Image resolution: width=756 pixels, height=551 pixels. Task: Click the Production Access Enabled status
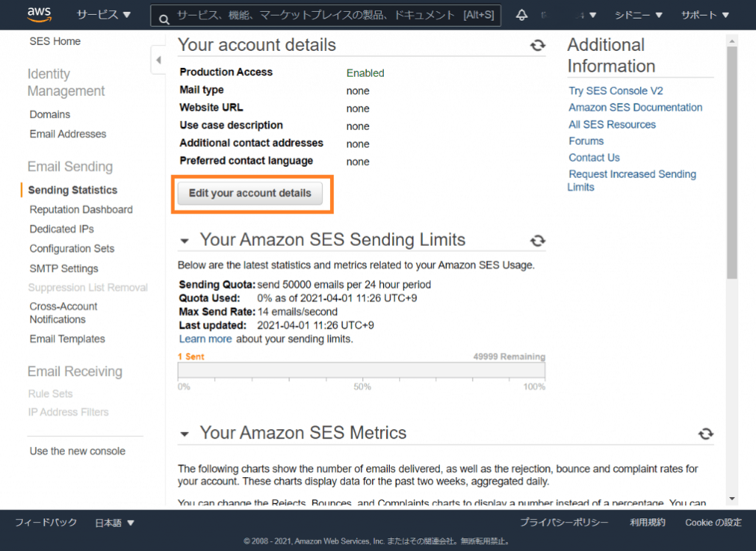tap(365, 73)
